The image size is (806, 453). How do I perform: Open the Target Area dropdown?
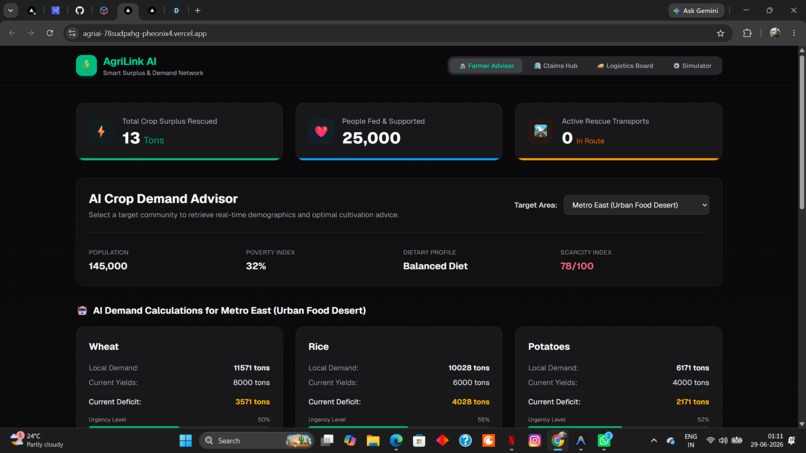636,205
